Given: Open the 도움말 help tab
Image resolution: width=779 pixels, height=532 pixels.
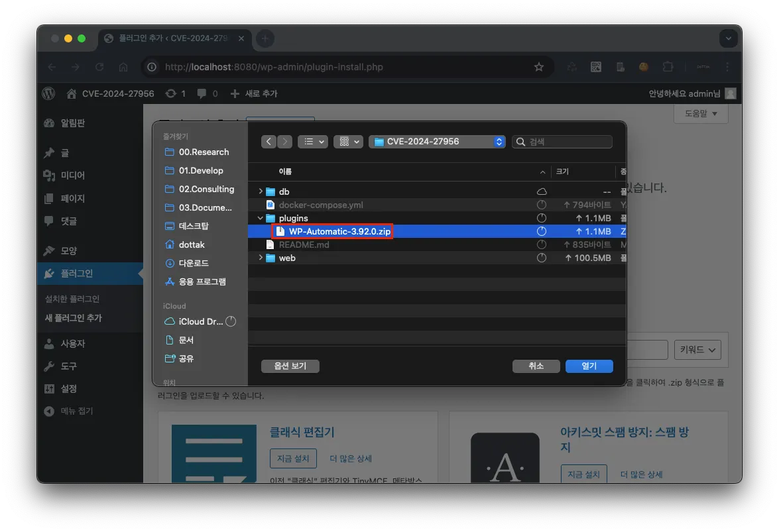Looking at the screenshot, I should point(701,114).
